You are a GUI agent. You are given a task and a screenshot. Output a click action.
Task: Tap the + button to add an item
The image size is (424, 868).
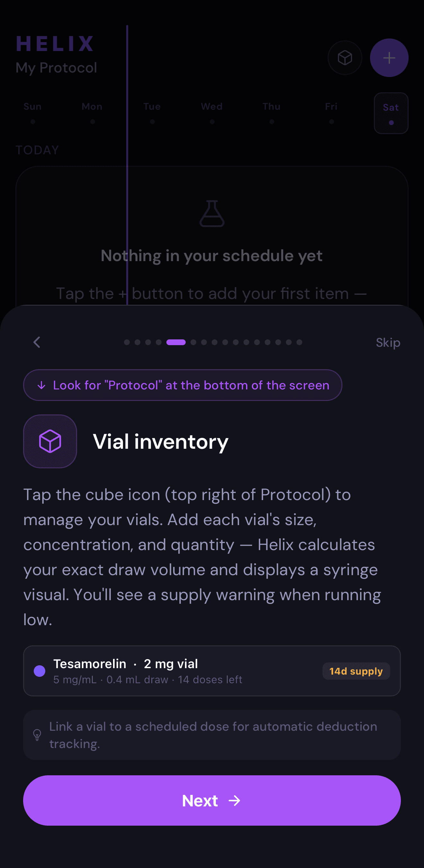pos(389,58)
